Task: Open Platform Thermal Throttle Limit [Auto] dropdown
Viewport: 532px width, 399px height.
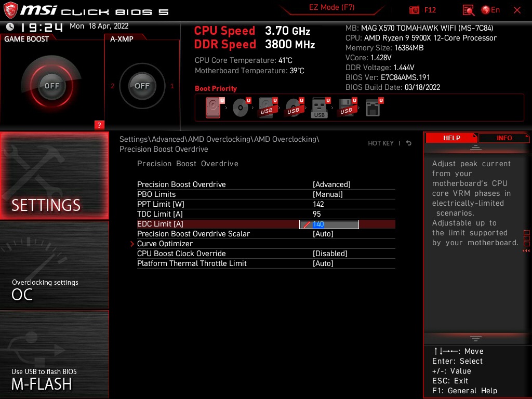Action: click(x=323, y=263)
